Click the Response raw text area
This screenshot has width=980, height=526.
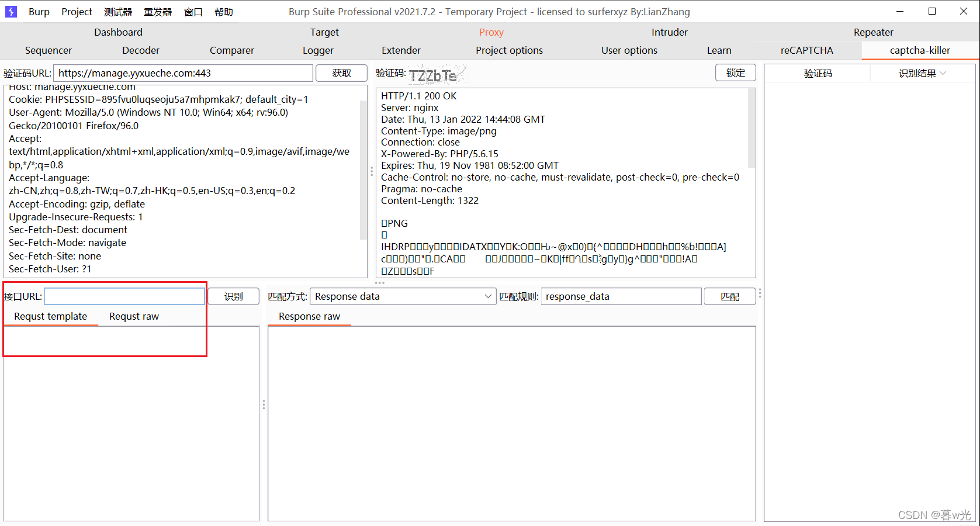[512, 424]
